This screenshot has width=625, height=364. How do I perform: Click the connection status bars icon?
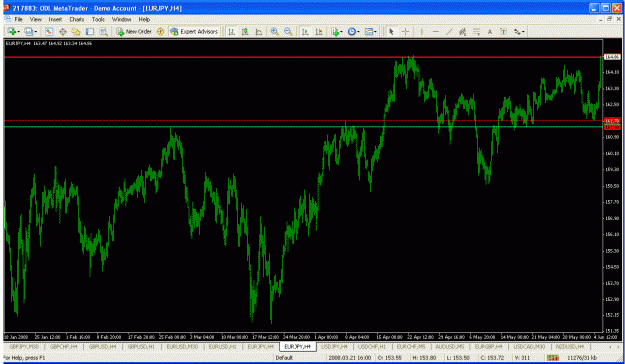click(552, 358)
